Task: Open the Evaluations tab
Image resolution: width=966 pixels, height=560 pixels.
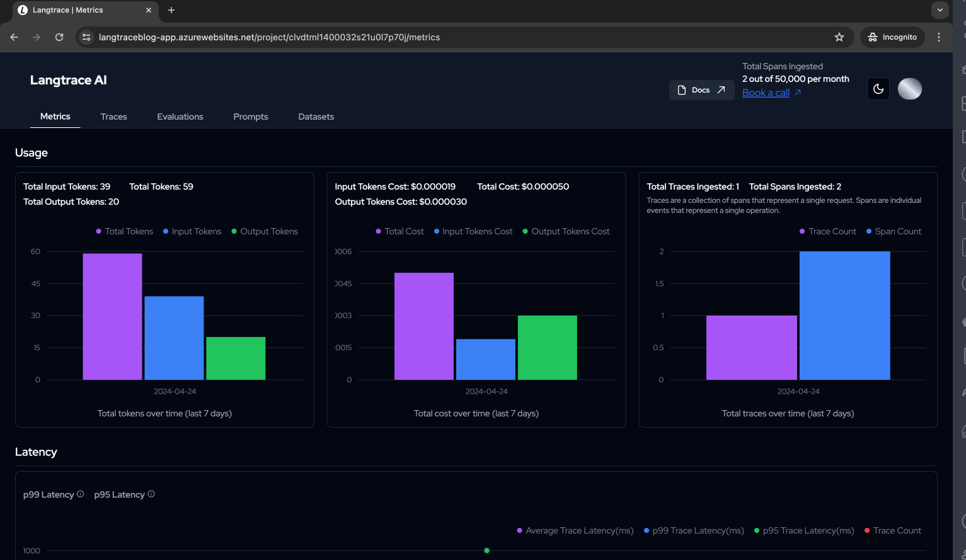Action: coord(180,117)
